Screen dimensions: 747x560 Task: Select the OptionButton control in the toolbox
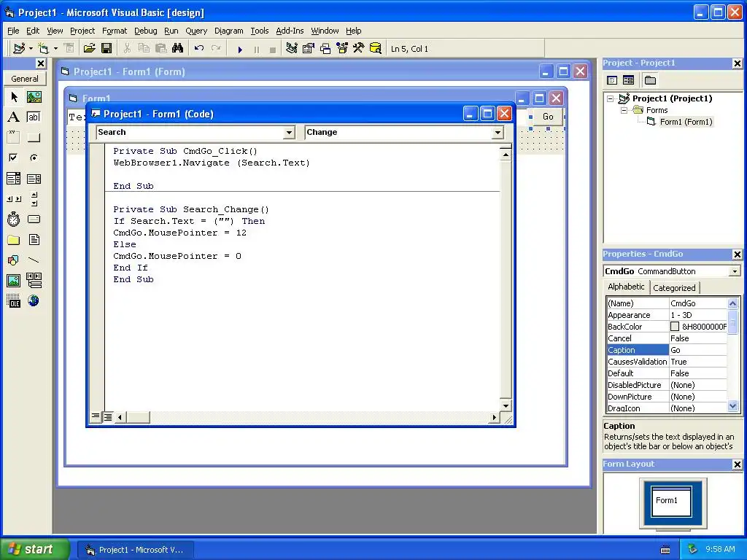coord(34,157)
